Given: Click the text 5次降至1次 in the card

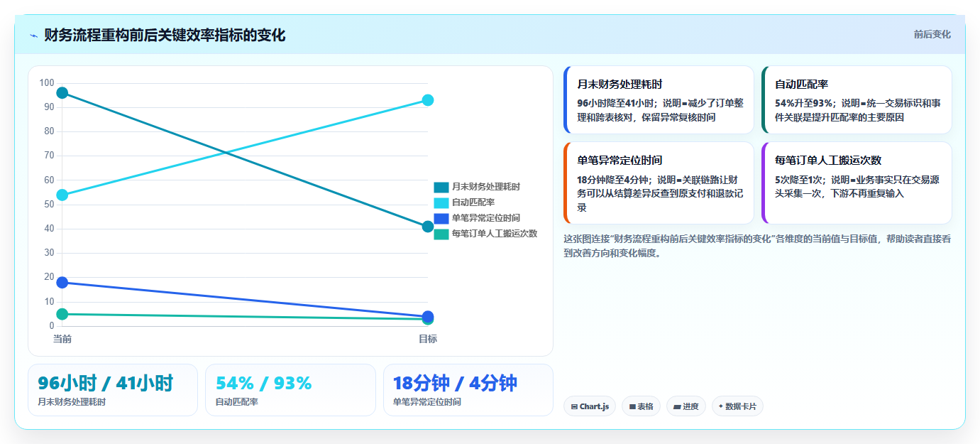Looking at the screenshot, I should [x=800, y=180].
